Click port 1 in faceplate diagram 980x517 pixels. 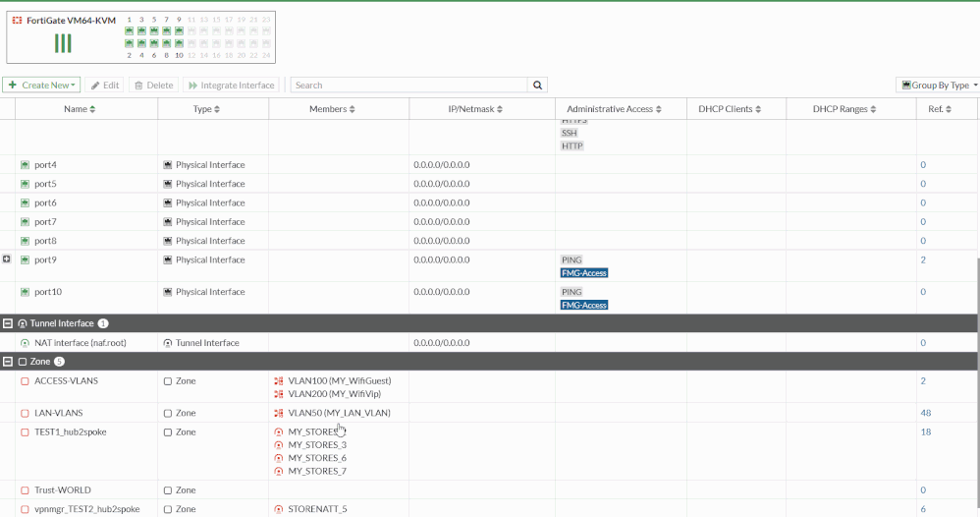click(130, 30)
